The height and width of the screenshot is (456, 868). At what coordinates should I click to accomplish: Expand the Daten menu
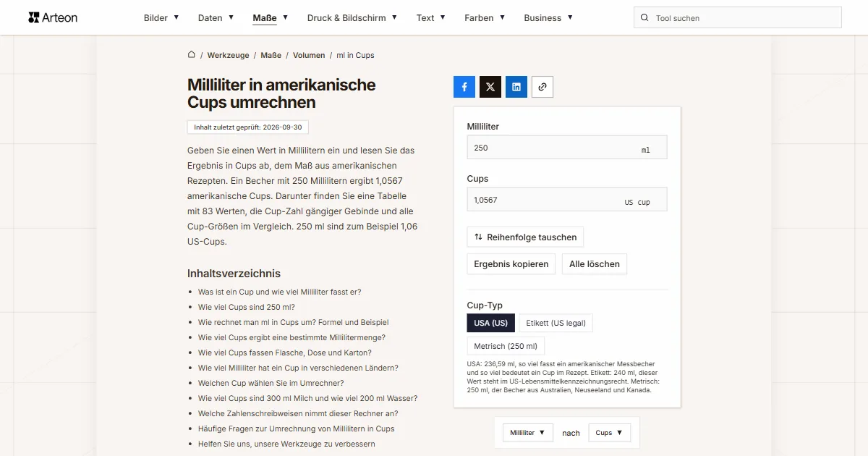point(216,17)
